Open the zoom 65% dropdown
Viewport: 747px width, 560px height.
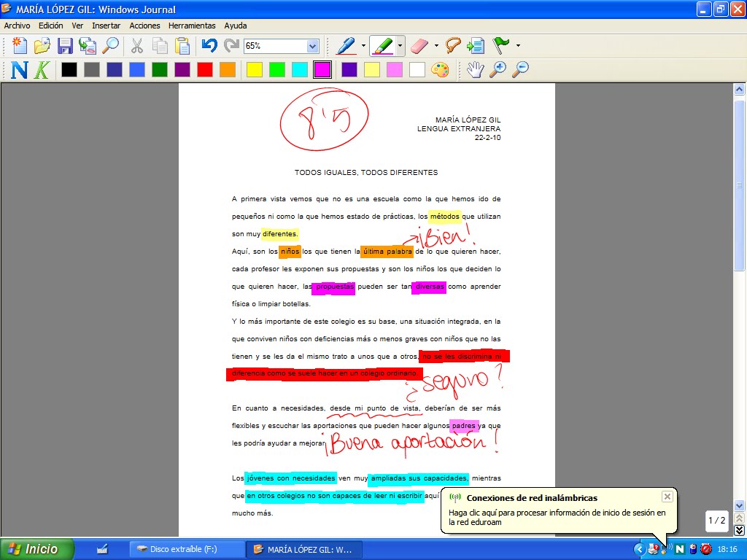tap(312, 46)
